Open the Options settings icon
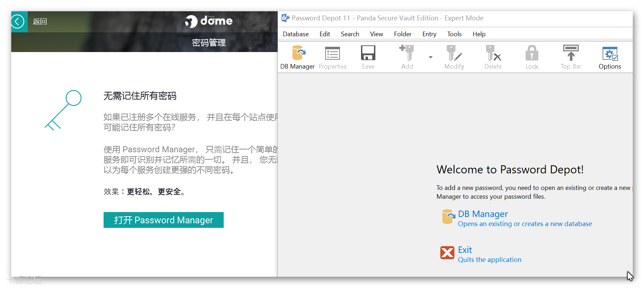Viewport: 644px width, 288px height. [610, 57]
